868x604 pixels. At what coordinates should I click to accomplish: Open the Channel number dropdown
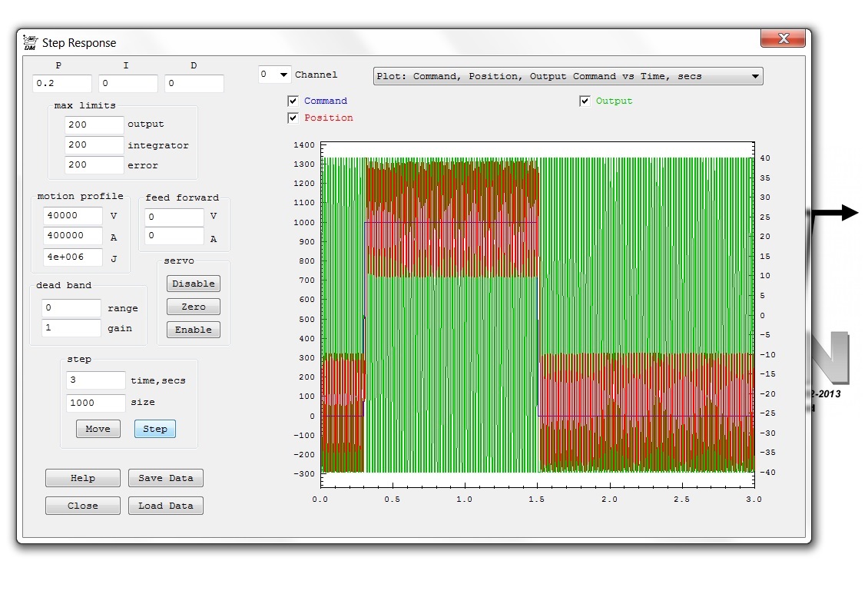[275, 75]
